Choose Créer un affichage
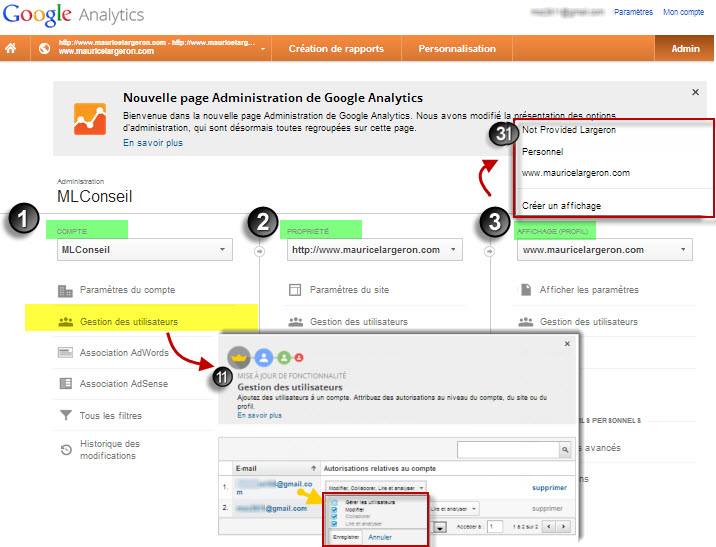Image resolution: width=716 pixels, height=547 pixels. point(561,206)
